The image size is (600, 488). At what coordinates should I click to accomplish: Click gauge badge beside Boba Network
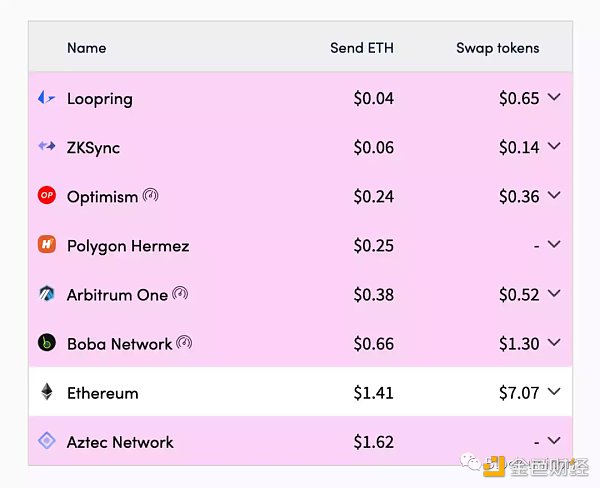[x=184, y=343]
